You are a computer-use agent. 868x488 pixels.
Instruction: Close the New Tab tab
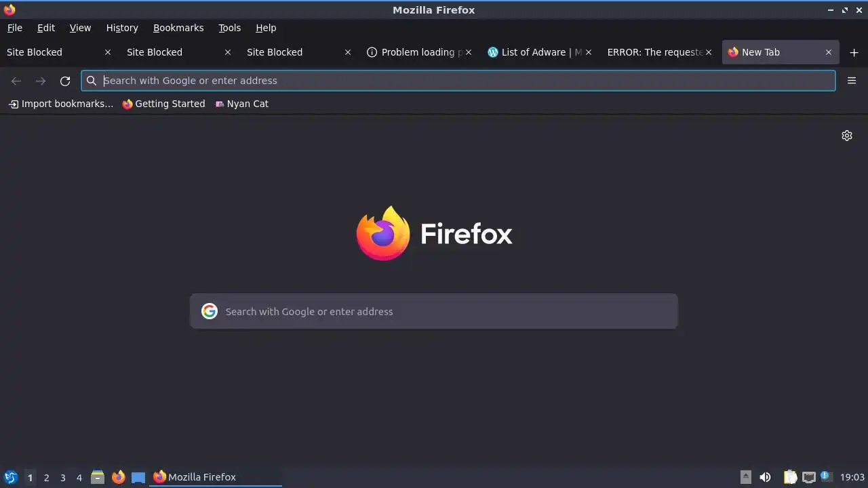click(828, 52)
